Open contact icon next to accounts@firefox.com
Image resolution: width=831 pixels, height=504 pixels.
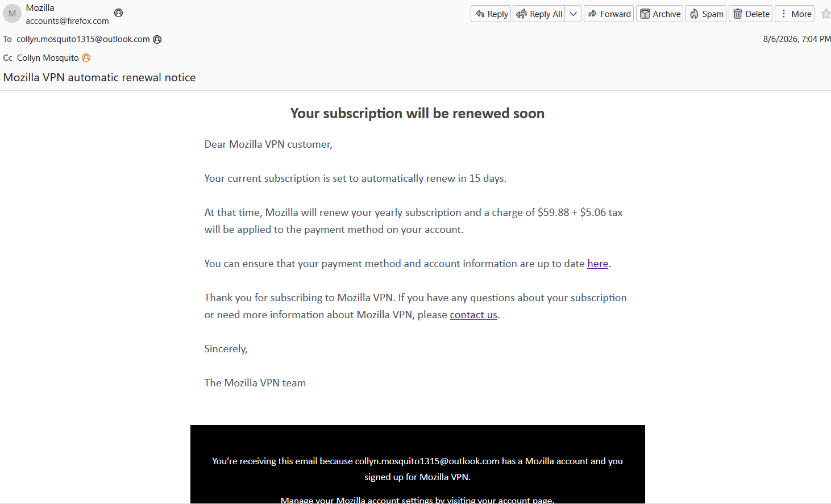(118, 13)
